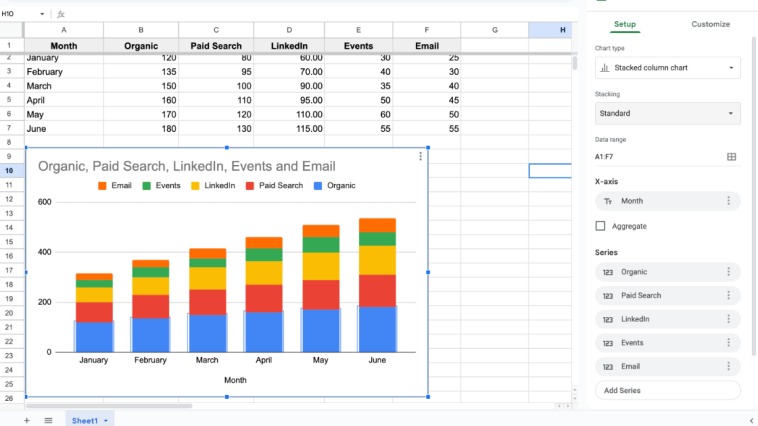The width and height of the screenshot is (758, 426).
Task: Show the all sheets list icon
Action: (48, 420)
